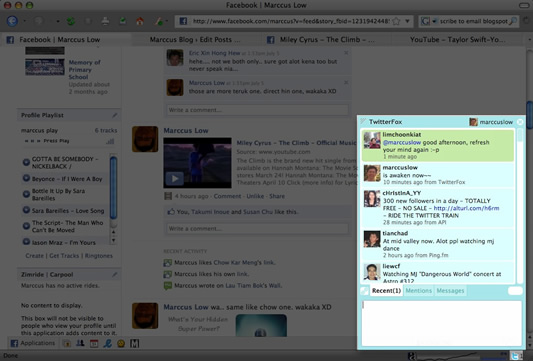The height and width of the screenshot is (361, 533).
Task: Play The Script Man Who Can't Be Moved track
Action: click(26, 226)
